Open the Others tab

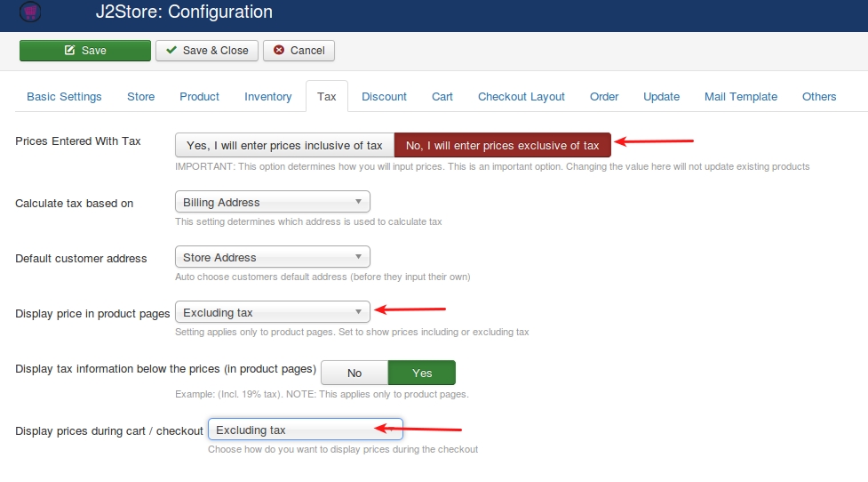pos(819,96)
